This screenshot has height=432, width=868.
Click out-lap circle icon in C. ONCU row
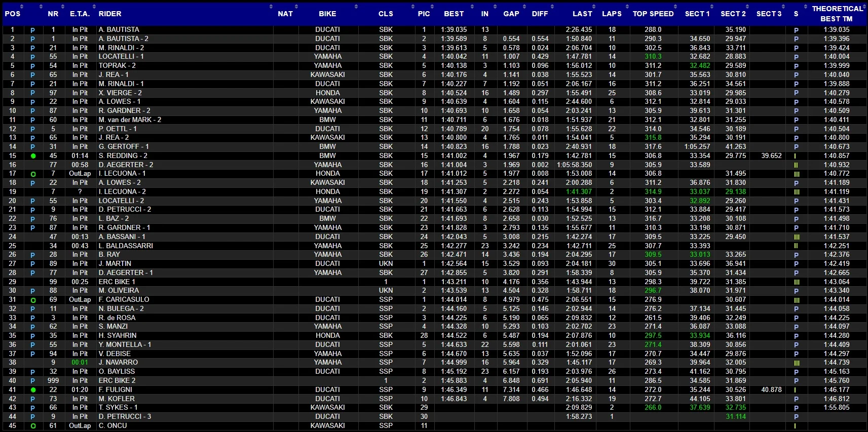(33, 426)
